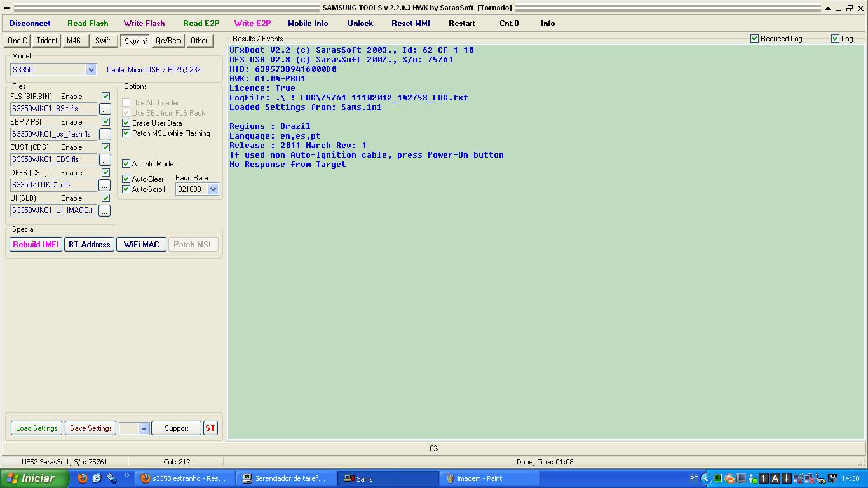
Task: Uncheck Erase User Data option
Action: (126, 123)
